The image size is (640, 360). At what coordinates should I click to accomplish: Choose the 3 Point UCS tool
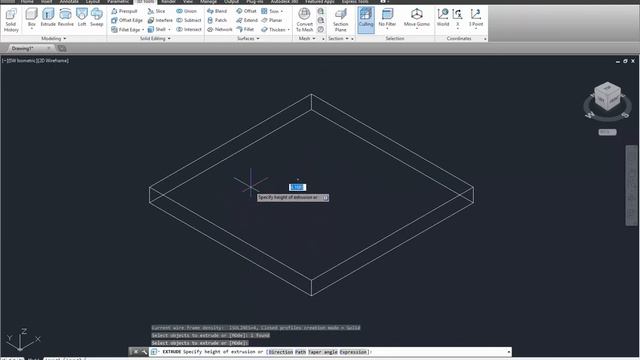coord(476,17)
